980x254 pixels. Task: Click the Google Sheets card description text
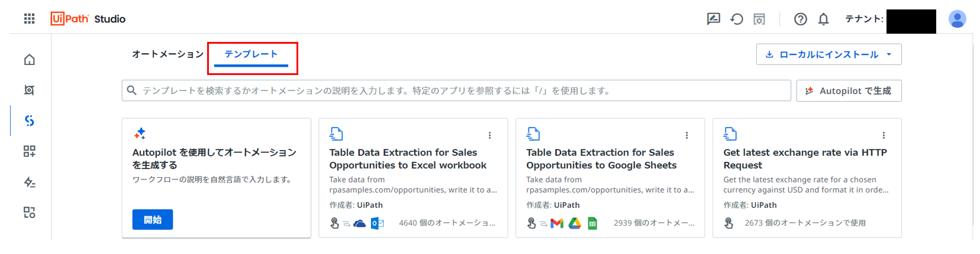(x=610, y=185)
